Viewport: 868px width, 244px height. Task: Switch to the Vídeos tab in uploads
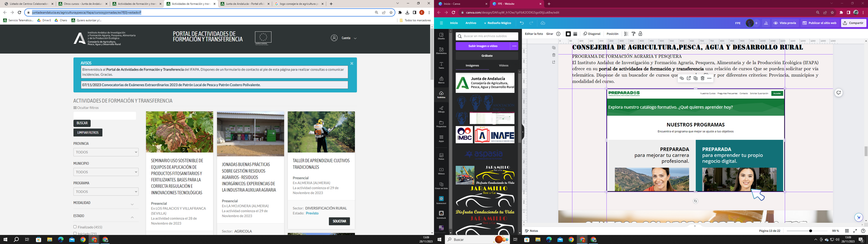[x=504, y=66]
